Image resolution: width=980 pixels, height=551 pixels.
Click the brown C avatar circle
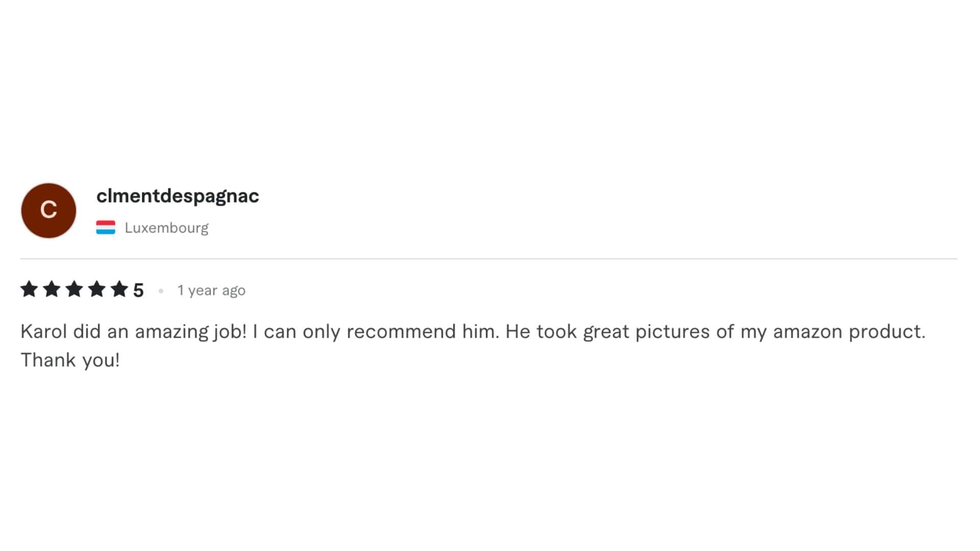(x=48, y=210)
